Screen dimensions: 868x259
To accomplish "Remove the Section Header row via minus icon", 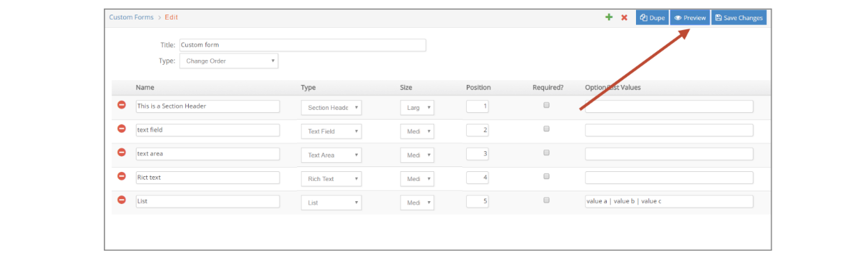I will tap(121, 105).
